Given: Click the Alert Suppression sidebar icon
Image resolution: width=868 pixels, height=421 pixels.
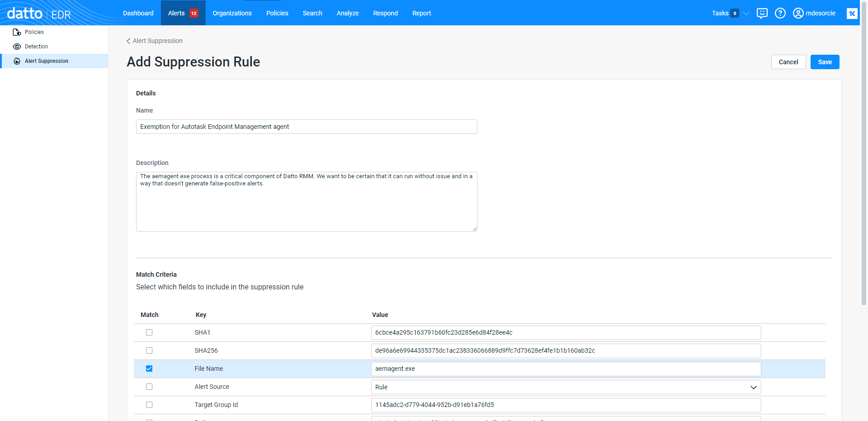Looking at the screenshot, I should click(17, 61).
